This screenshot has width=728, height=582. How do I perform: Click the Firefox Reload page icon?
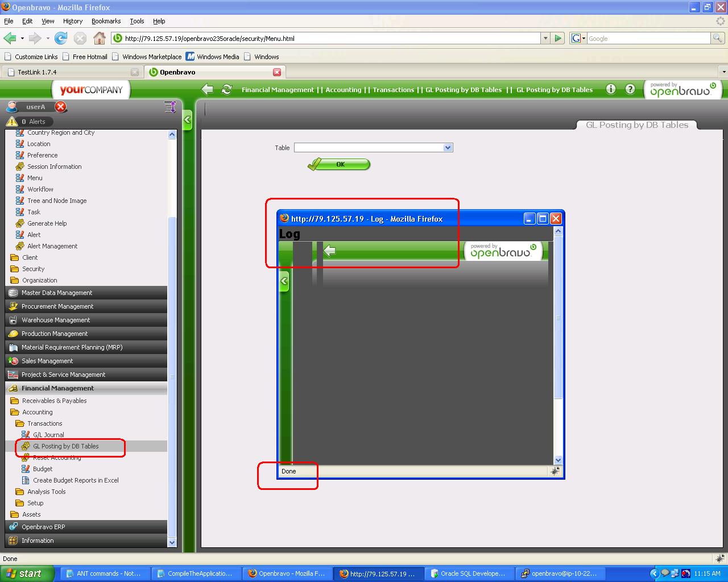[x=60, y=38]
